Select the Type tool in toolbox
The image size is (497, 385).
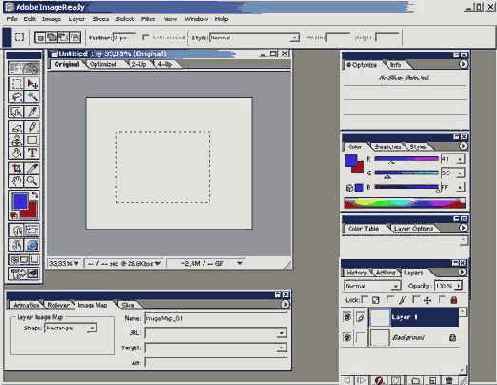coord(32,153)
